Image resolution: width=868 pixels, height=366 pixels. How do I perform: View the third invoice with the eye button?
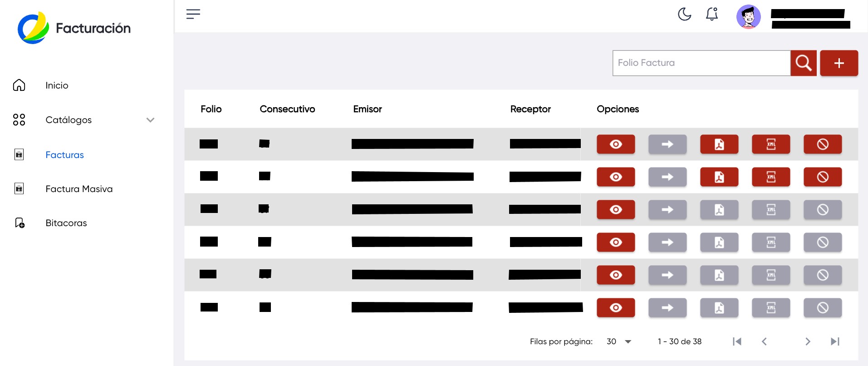(615, 210)
